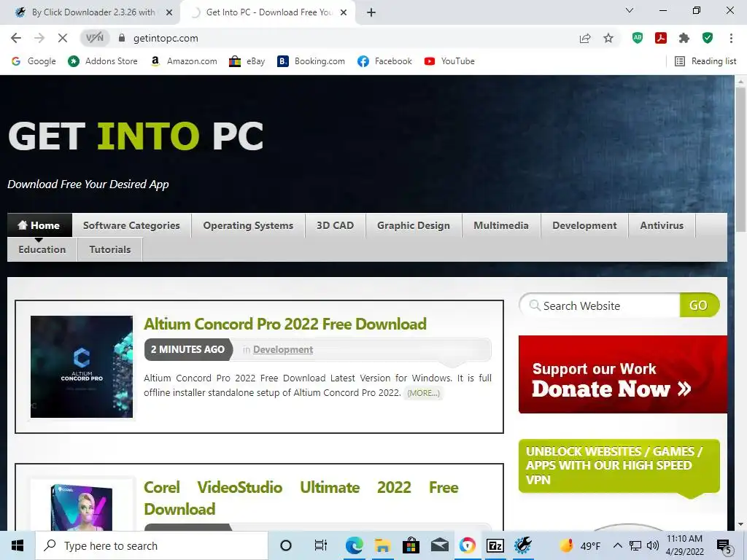Screen dimensions: 747x560
Task: Open Google bookmark
Action: (x=34, y=61)
